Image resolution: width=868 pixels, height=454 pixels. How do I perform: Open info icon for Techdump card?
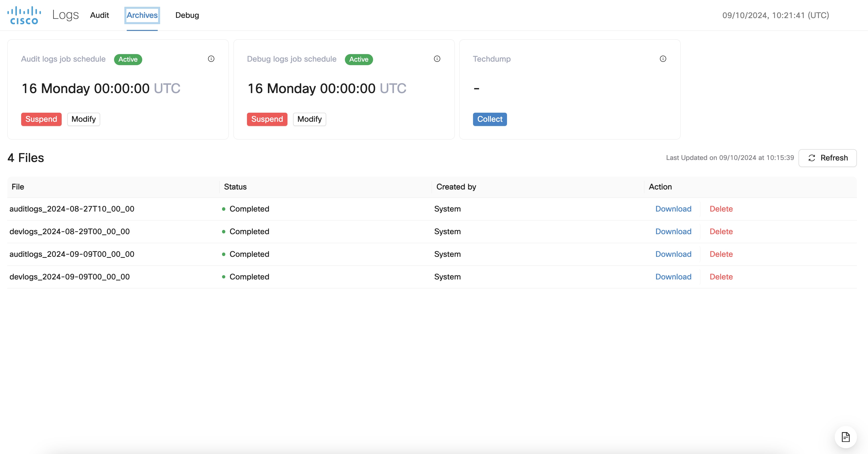point(663,59)
